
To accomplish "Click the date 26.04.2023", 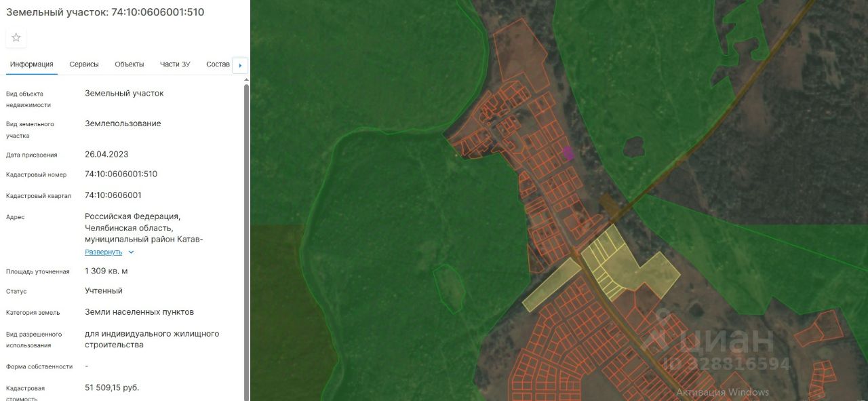I will [x=106, y=154].
